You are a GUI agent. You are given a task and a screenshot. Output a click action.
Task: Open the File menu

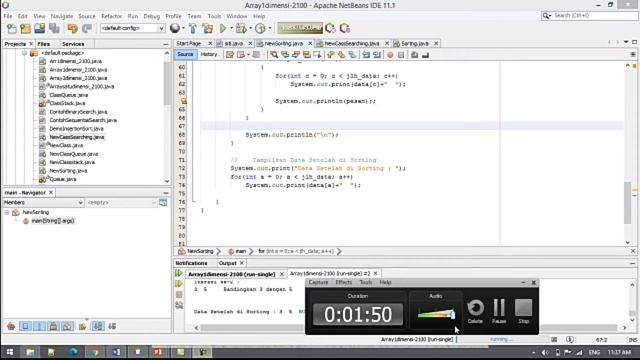[8, 16]
